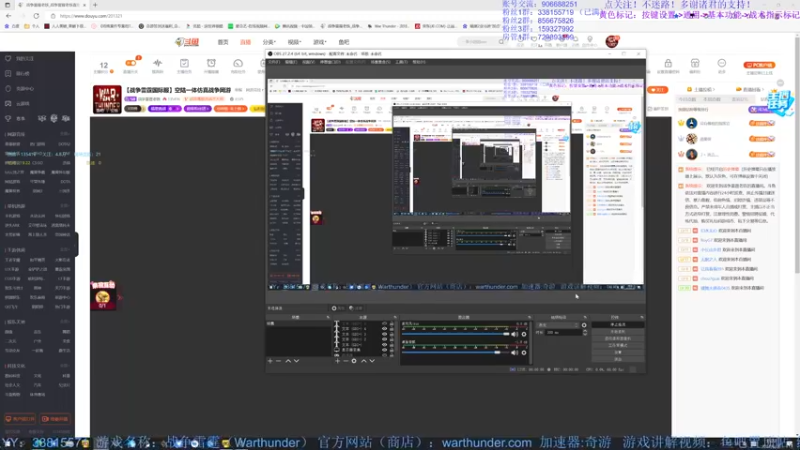Select the 直播 tab in Douyu navigation

[245, 42]
